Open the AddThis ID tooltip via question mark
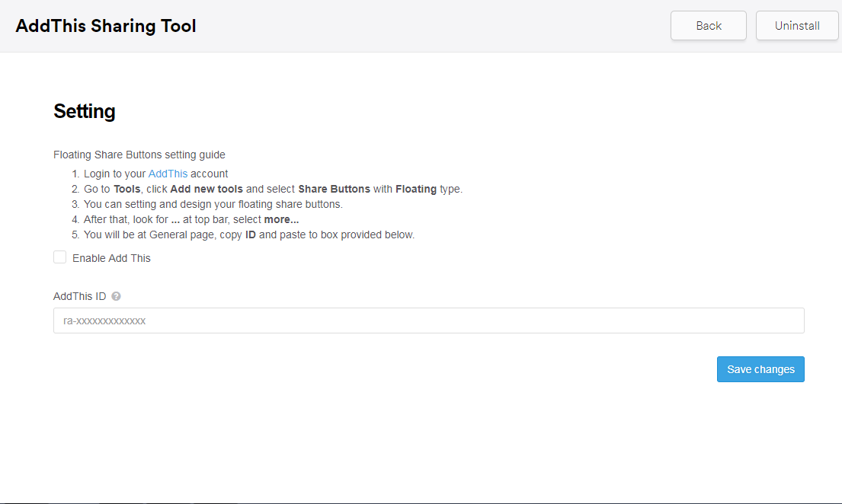Screen dimensions: 842x504 pyautogui.click(x=116, y=296)
